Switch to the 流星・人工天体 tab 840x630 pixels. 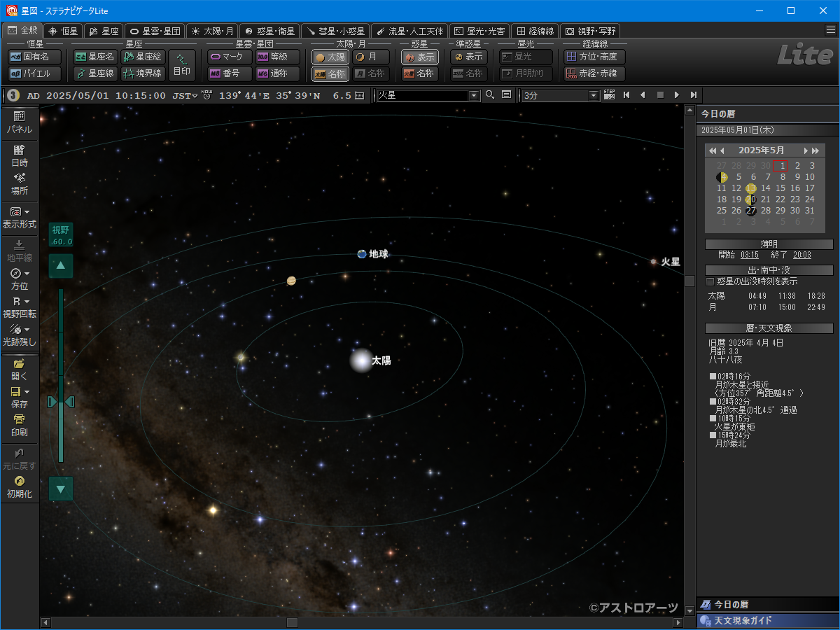pos(409,31)
